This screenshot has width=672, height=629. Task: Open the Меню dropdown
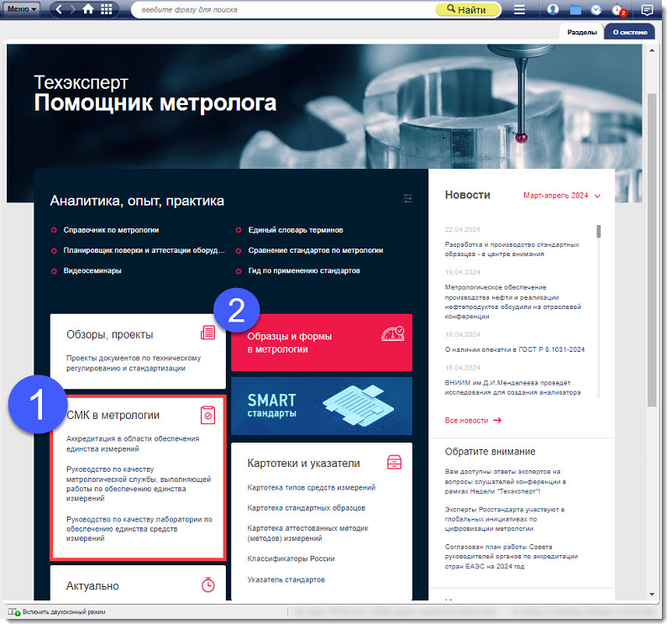pyautogui.click(x=22, y=9)
